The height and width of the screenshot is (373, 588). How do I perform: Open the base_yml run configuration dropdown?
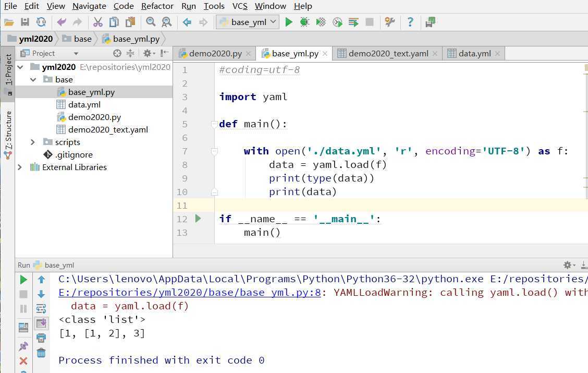pyautogui.click(x=248, y=22)
